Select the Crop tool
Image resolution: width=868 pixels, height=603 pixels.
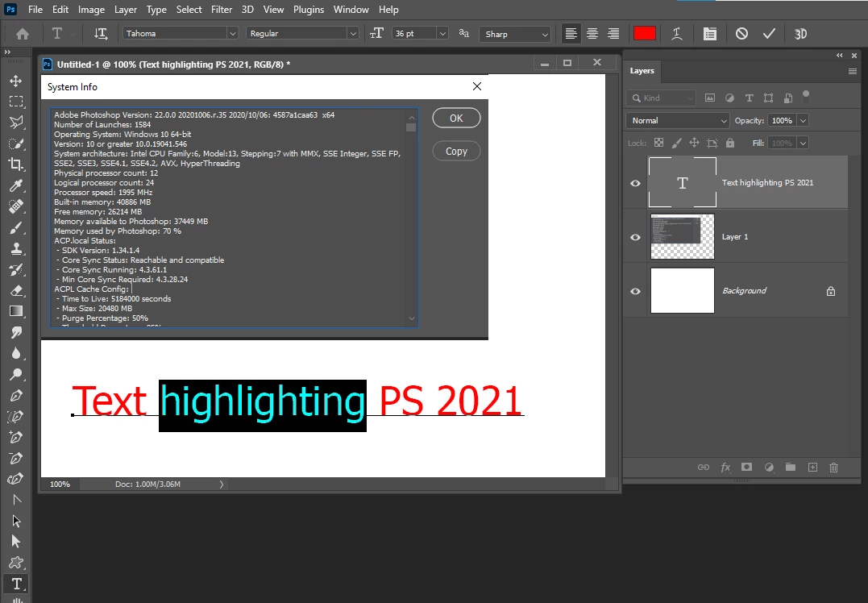click(x=15, y=164)
